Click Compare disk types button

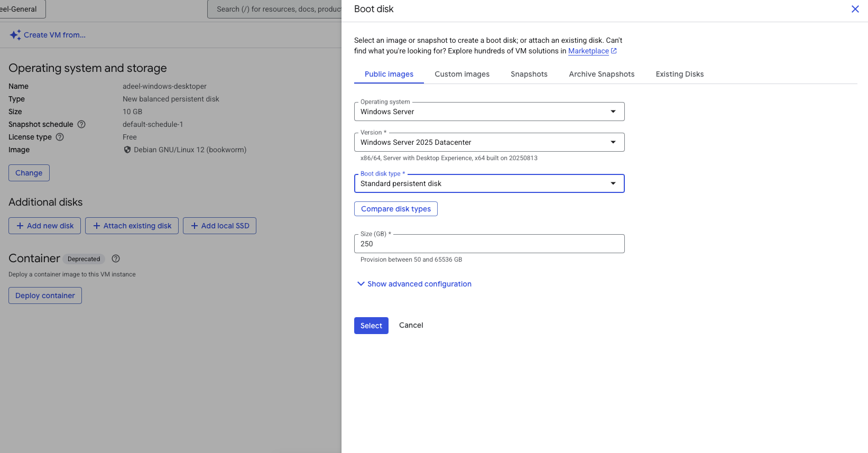click(396, 209)
